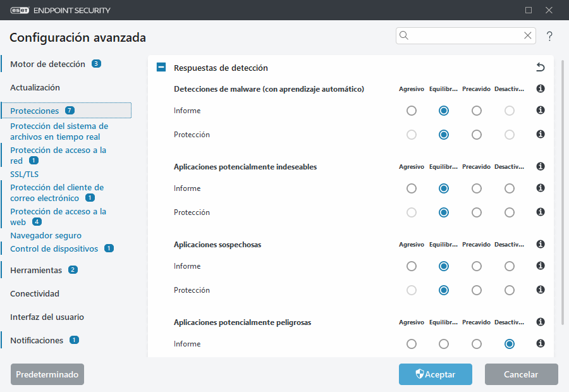
Task: View info icon on the malware Protección row
Action: coord(540,134)
